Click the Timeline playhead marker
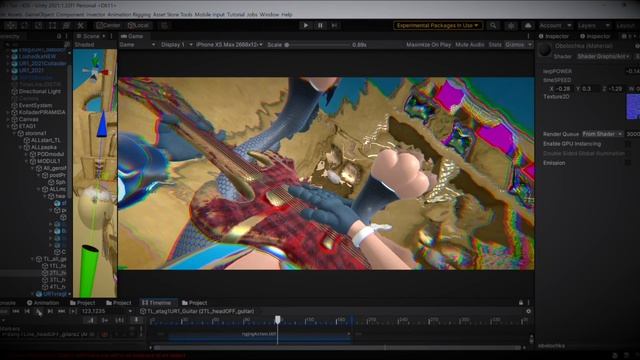Screen dimensions: 640x360 pyautogui.click(x=278, y=319)
